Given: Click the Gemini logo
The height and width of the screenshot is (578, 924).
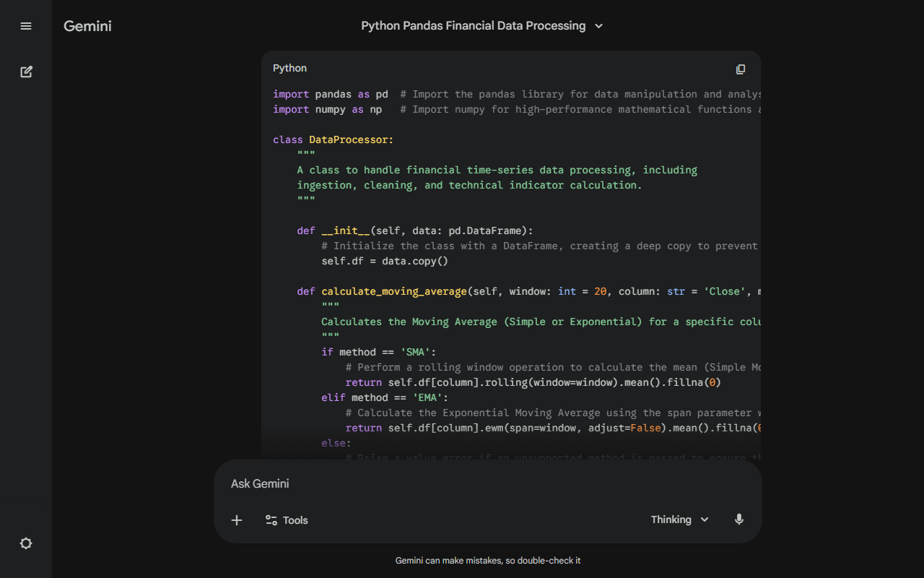Looking at the screenshot, I should pyautogui.click(x=87, y=26).
